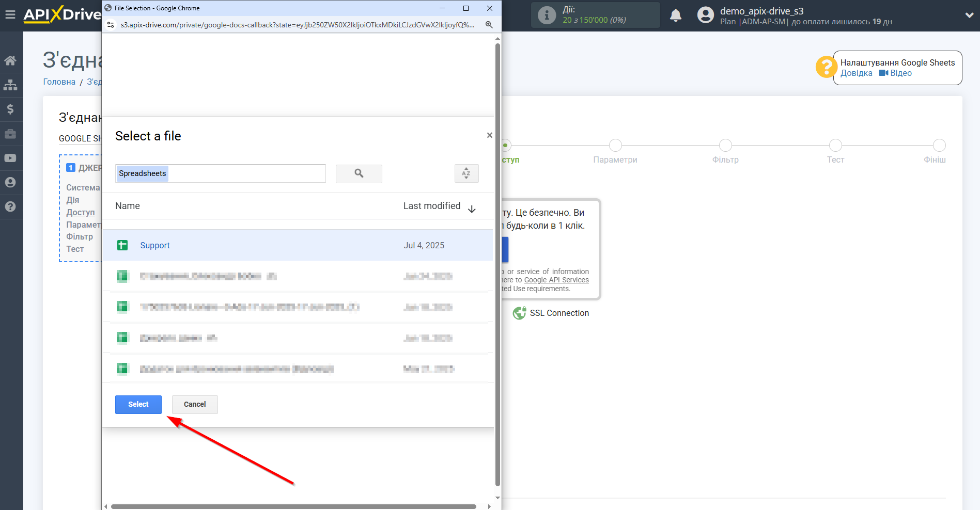Click the vertical scrollbar of popup window
Viewport: 980px width, 510px height.
pos(497,264)
